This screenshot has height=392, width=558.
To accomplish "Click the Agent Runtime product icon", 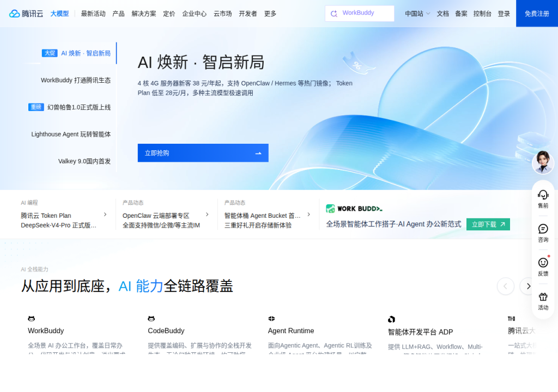I will point(271,318).
